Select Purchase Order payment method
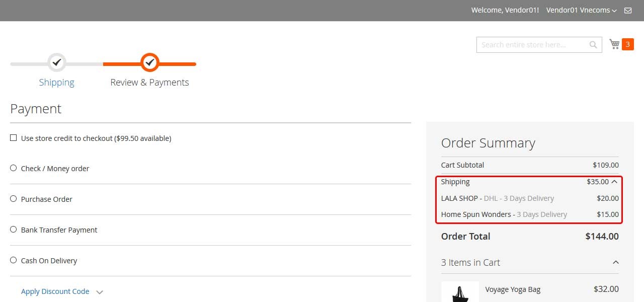644x302 pixels. (13, 198)
